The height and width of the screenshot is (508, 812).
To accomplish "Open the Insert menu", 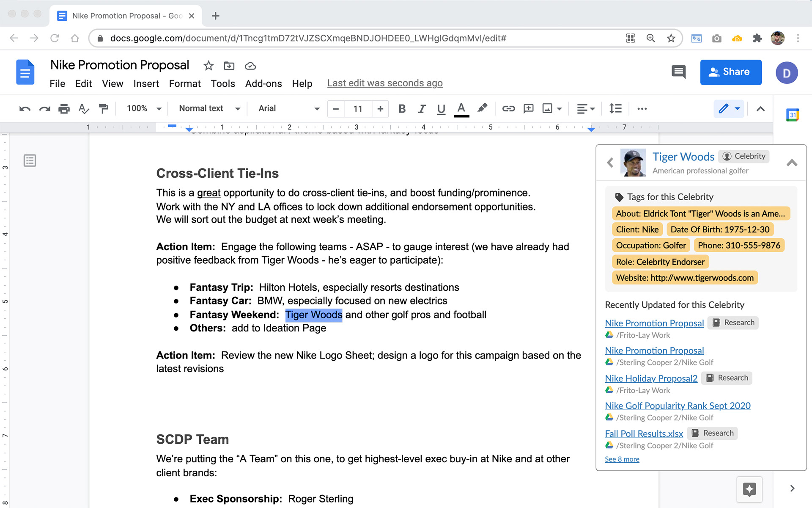I will coord(146,83).
